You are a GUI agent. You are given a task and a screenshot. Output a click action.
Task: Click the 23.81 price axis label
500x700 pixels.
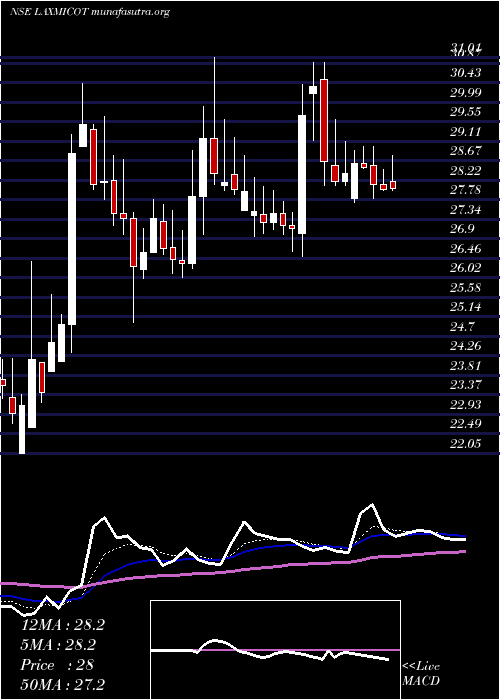pos(467,366)
